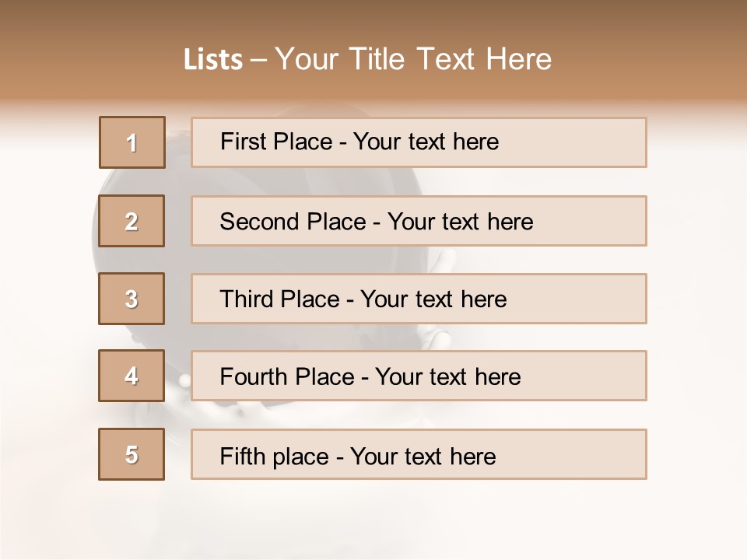This screenshot has width=747, height=560.
Task: Select the number 4 box
Action: coord(132,376)
